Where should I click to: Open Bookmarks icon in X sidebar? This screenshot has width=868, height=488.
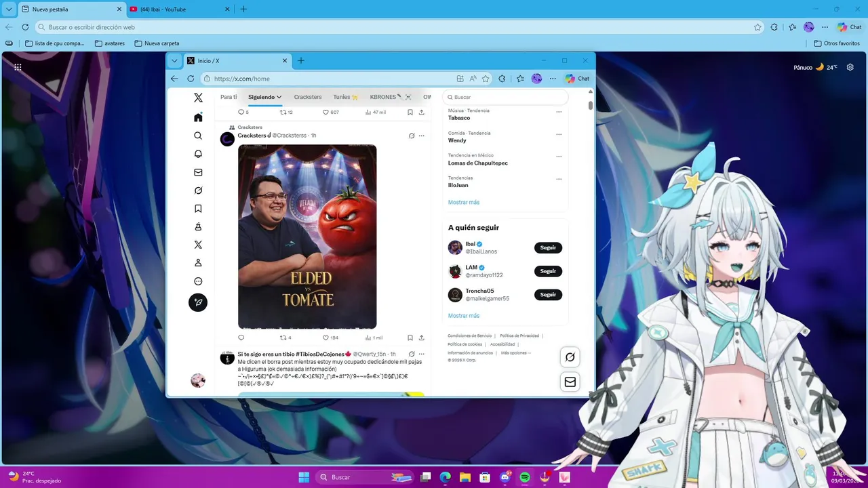[198, 209]
